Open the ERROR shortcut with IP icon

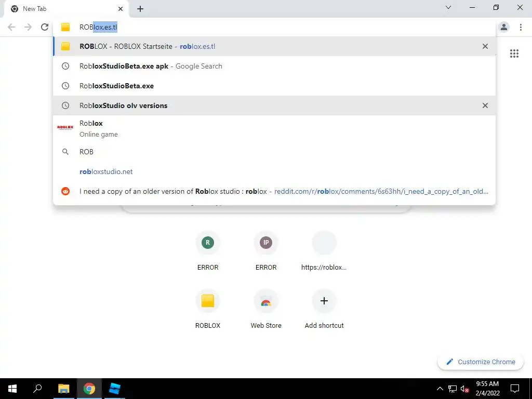[265, 250]
